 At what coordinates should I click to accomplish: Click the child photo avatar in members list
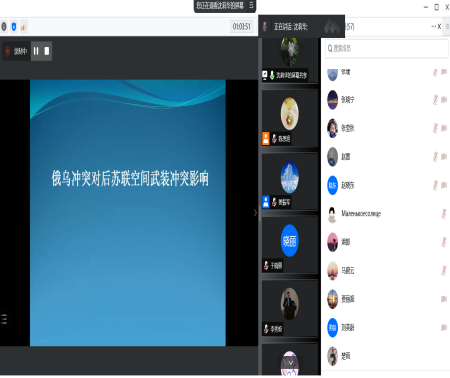point(332,128)
